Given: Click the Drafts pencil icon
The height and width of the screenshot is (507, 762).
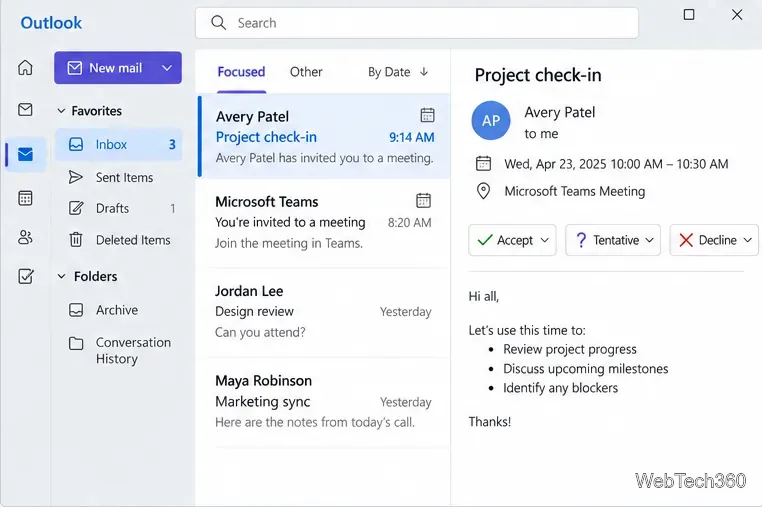Looking at the screenshot, I should coord(76,208).
